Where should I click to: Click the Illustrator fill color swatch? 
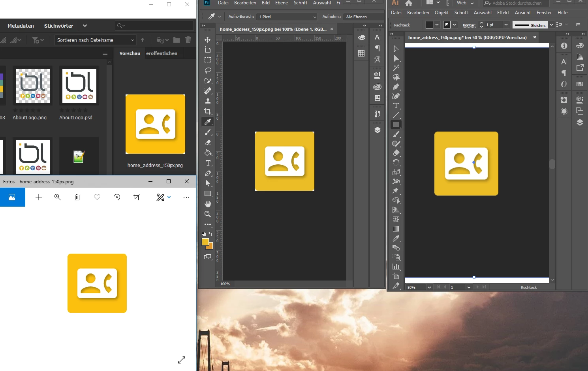(429, 25)
